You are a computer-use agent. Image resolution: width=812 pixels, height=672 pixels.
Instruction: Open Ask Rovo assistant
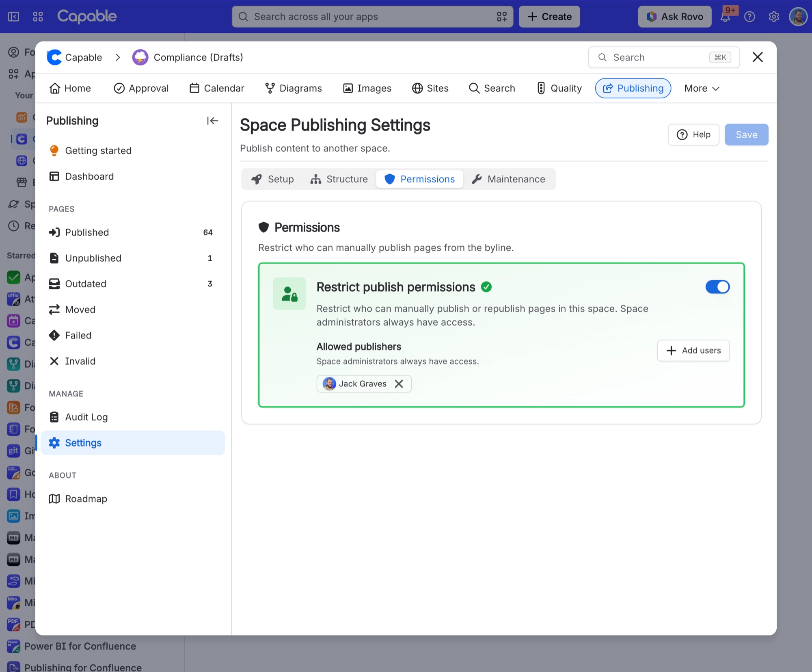674,17
